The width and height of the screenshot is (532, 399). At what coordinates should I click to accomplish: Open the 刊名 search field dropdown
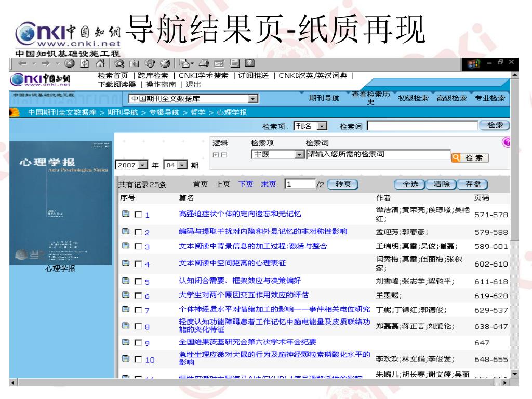[321, 126]
